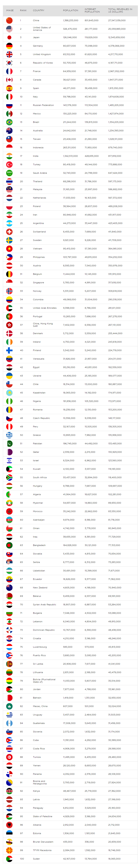Image resolution: width=138 pixels, height=868 pixels.
Task: Sort by the POPULATION column header
Action: click(x=70, y=10)
